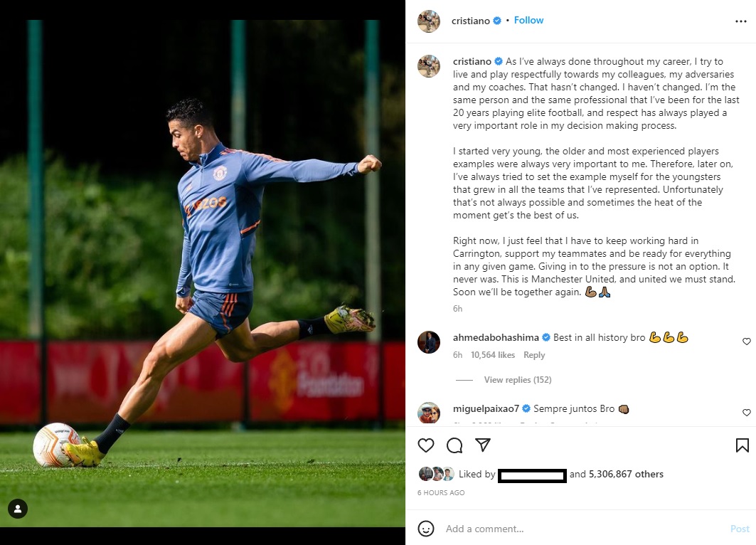
Task: Click the Post comment button
Action: point(740,529)
